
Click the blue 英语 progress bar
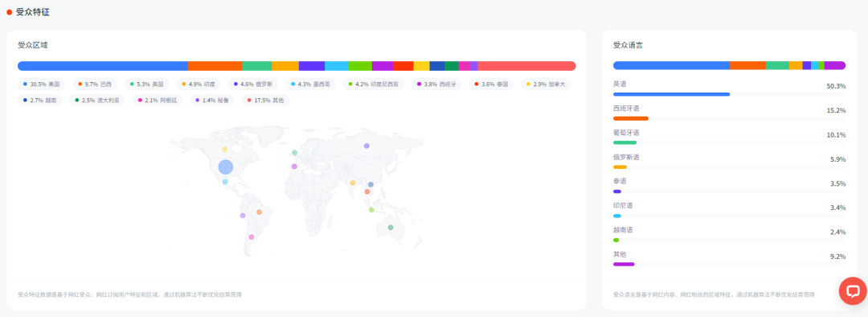click(671, 94)
